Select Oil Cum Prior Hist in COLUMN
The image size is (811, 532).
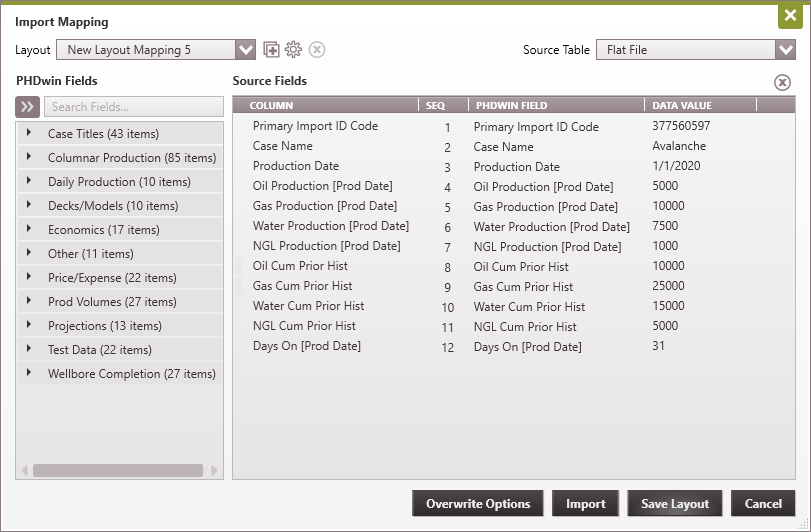click(x=300, y=266)
